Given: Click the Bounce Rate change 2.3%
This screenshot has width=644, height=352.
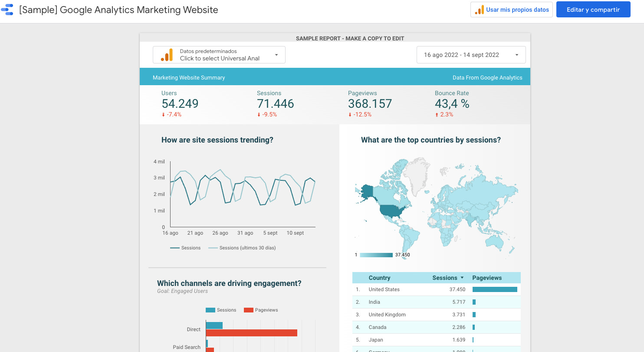Looking at the screenshot, I should pos(444,115).
